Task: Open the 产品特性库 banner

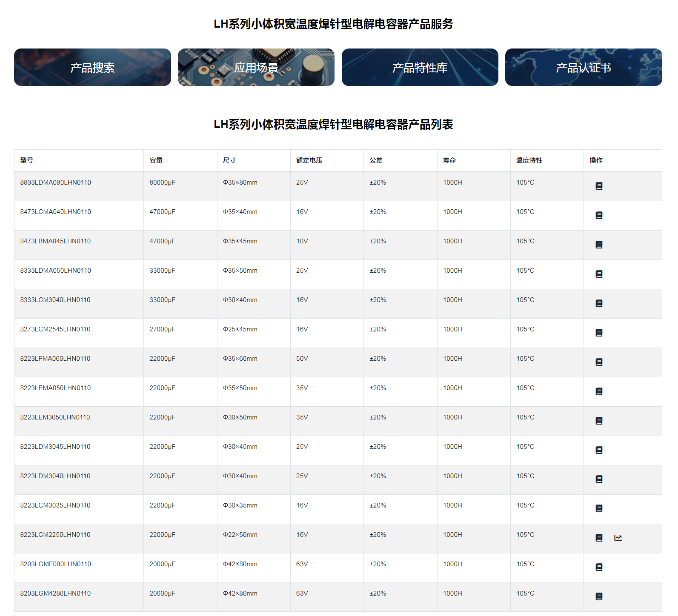Action: pyautogui.click(x=420, y=67)
